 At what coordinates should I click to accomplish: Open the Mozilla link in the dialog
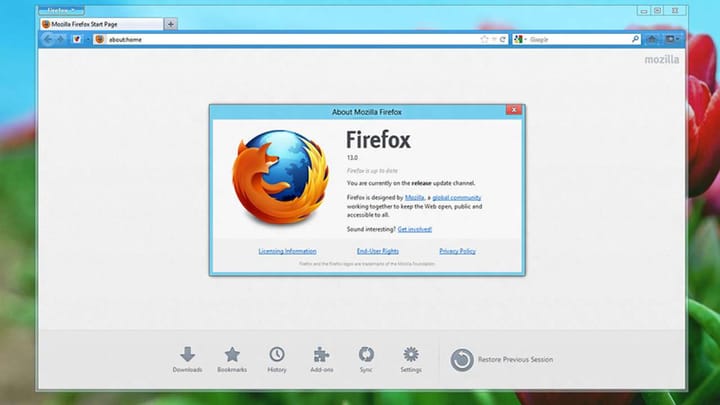click(x=414, y=197)
